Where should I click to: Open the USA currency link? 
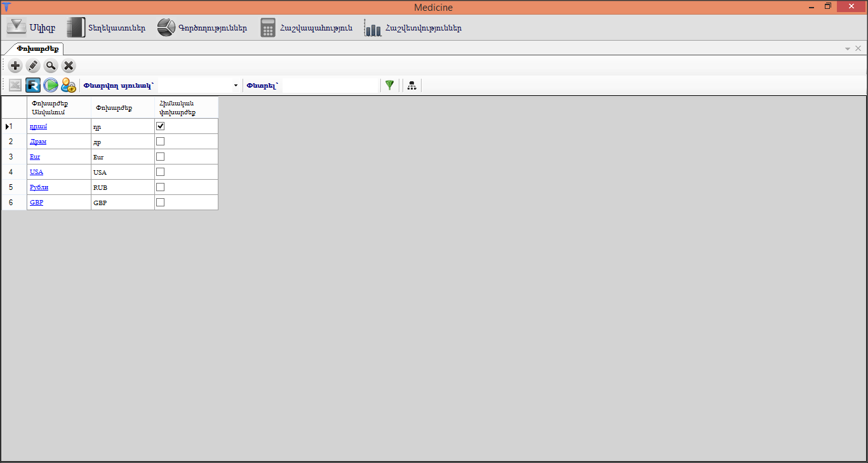pyautogui.click(x=36, y=172)
